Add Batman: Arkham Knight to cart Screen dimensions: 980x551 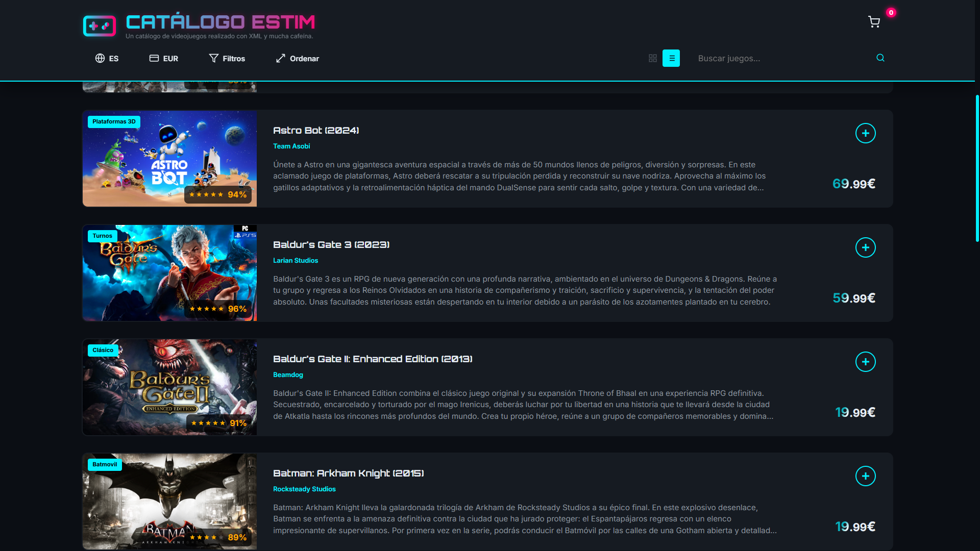(x=866, y=476)
